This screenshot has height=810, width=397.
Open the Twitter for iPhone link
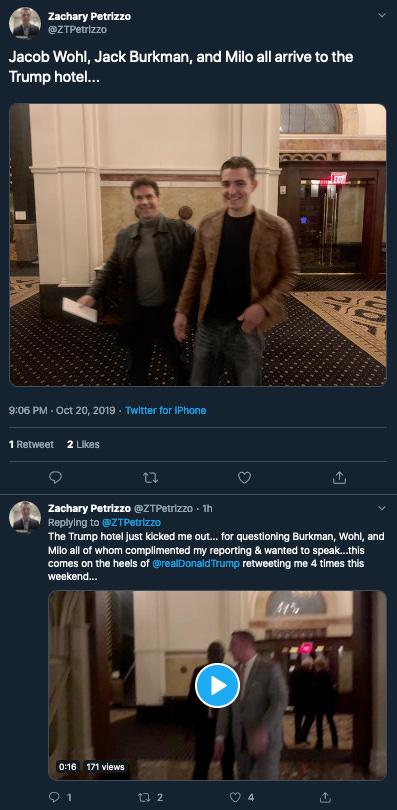click(166, 410)
